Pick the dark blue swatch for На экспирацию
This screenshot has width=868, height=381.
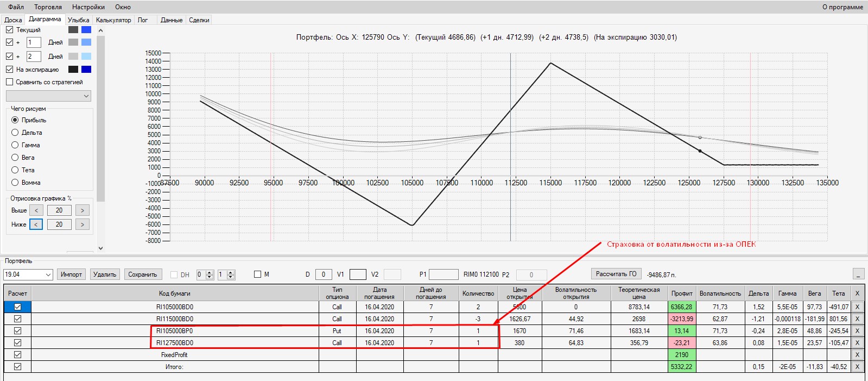tap(86, 70)
